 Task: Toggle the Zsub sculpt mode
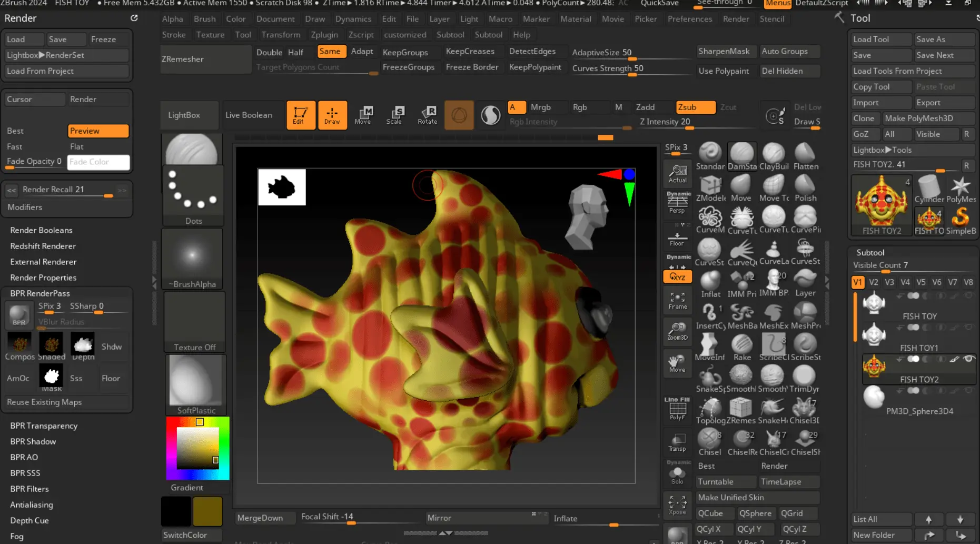[x=695, y=107]
